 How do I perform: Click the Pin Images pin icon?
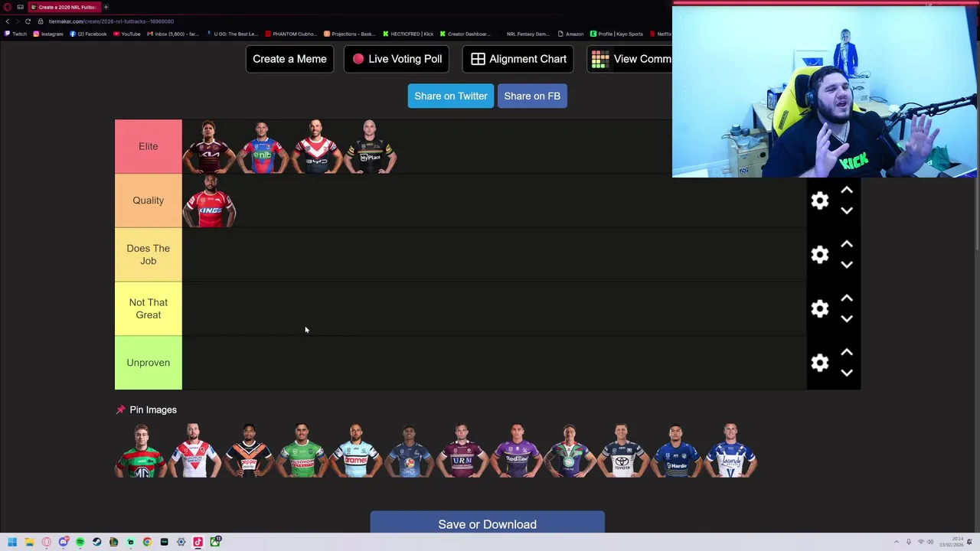click(120, 410)
